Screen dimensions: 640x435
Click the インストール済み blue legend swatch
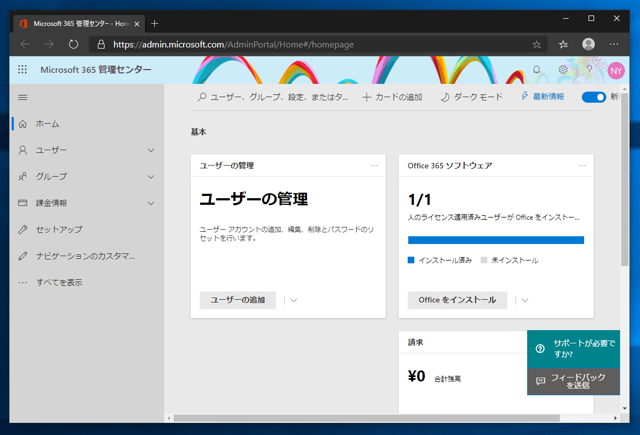(411, 260)
